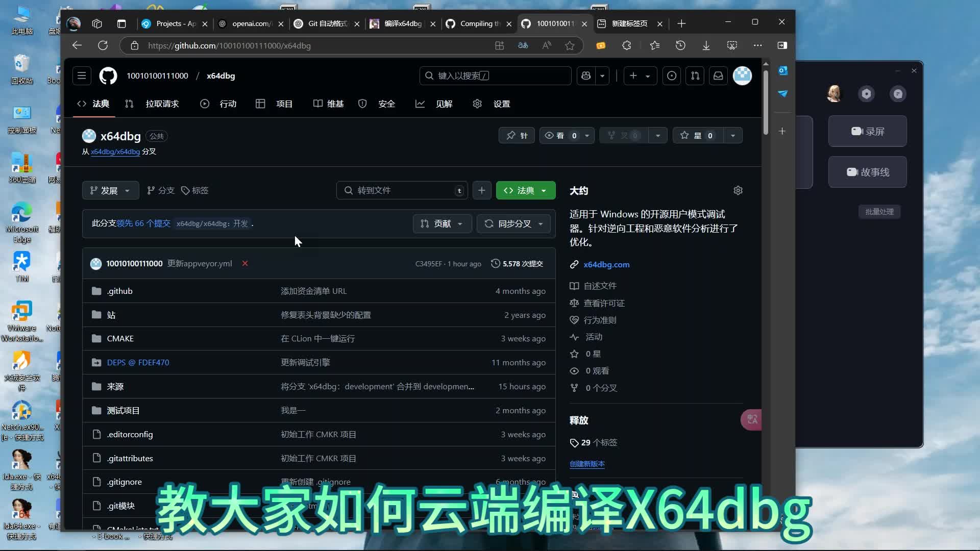Click the browser address bar URL
The image size is (980, 551).
[229, 45]
